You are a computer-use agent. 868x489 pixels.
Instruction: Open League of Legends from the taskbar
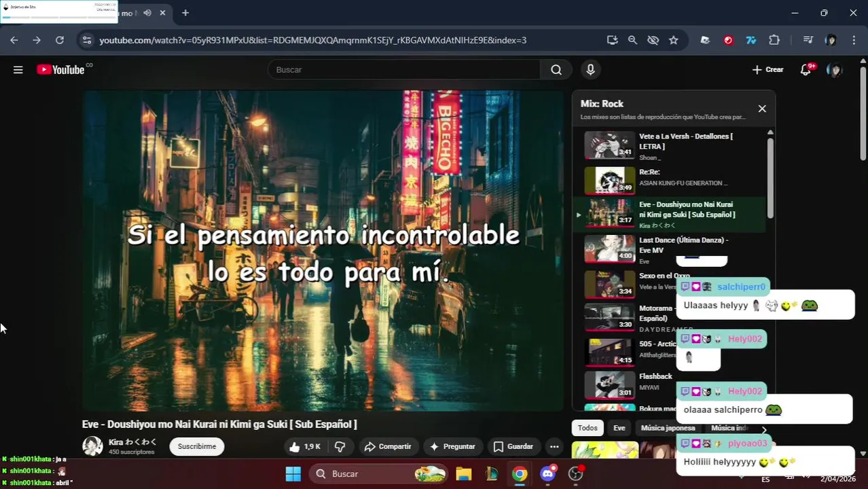point(492,473)
